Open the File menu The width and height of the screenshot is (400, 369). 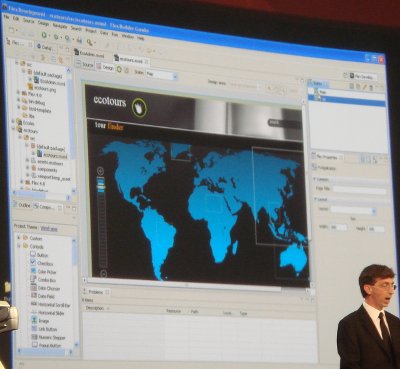coord(6,17)
